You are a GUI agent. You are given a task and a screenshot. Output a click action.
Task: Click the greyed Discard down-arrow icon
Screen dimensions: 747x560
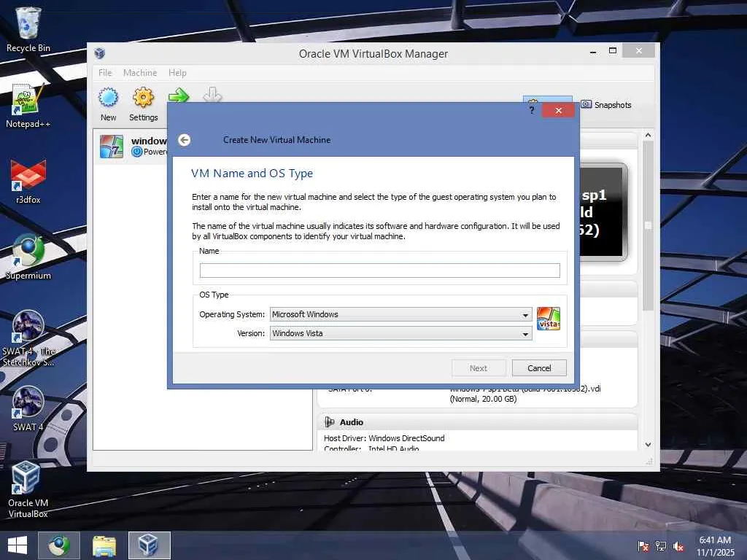tap(212, 94)
